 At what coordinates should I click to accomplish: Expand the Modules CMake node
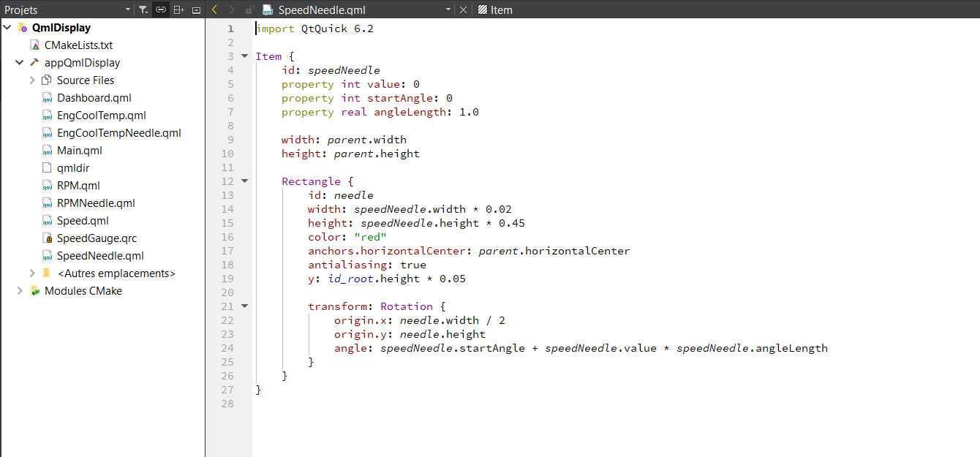pos(20,291)
